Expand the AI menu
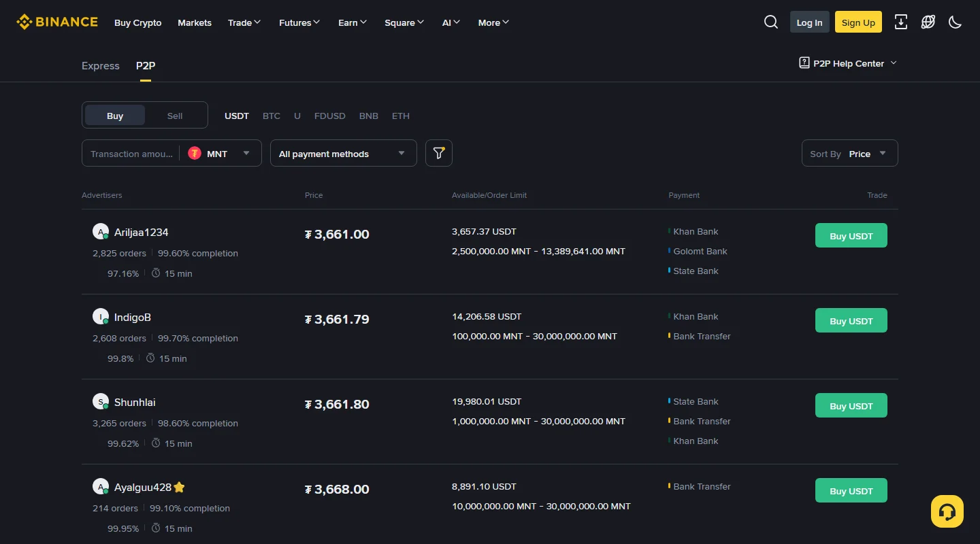This screenshot has width=980, height=544. (451, 22)
